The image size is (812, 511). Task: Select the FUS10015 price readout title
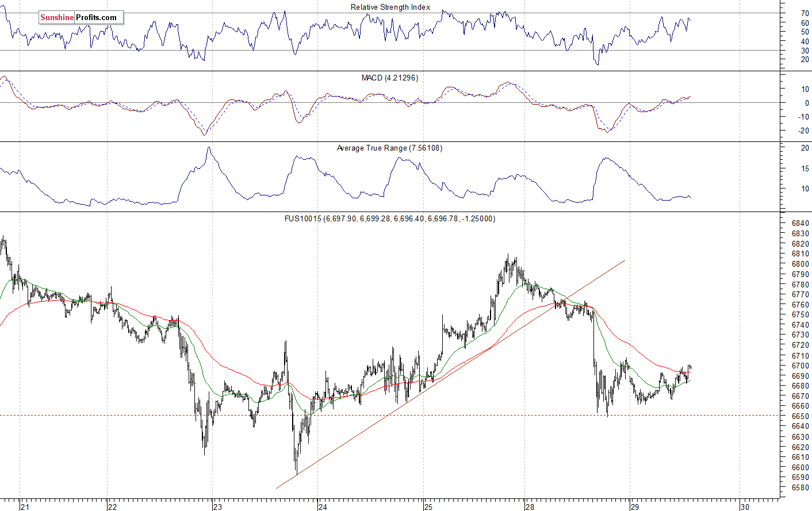point(390,218)
